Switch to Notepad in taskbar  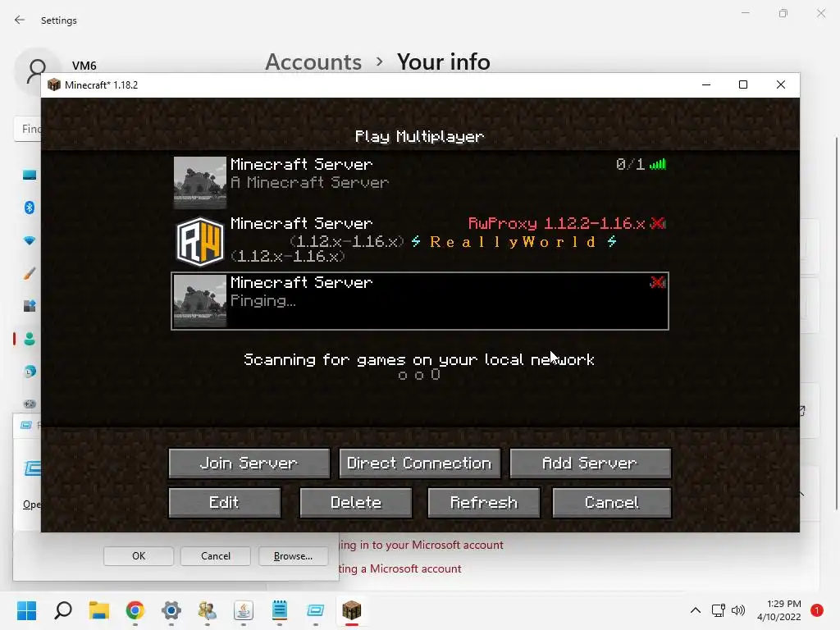click(x=280, y=610)
